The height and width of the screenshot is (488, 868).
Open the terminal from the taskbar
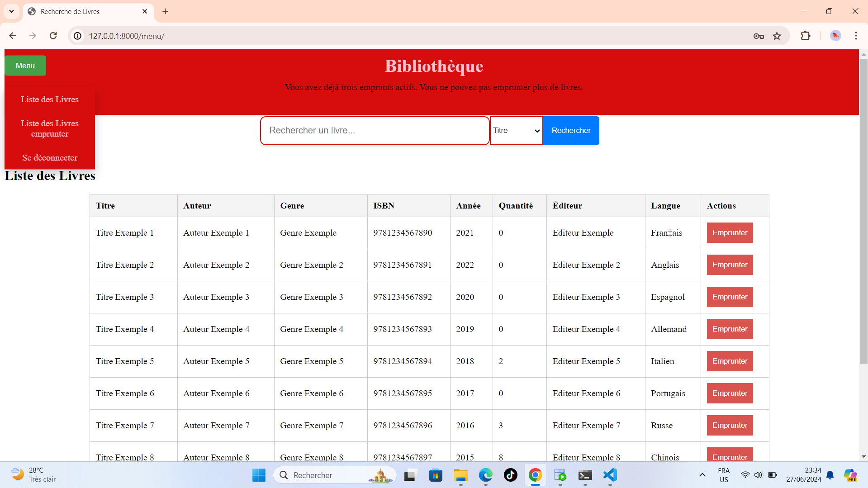585,475
